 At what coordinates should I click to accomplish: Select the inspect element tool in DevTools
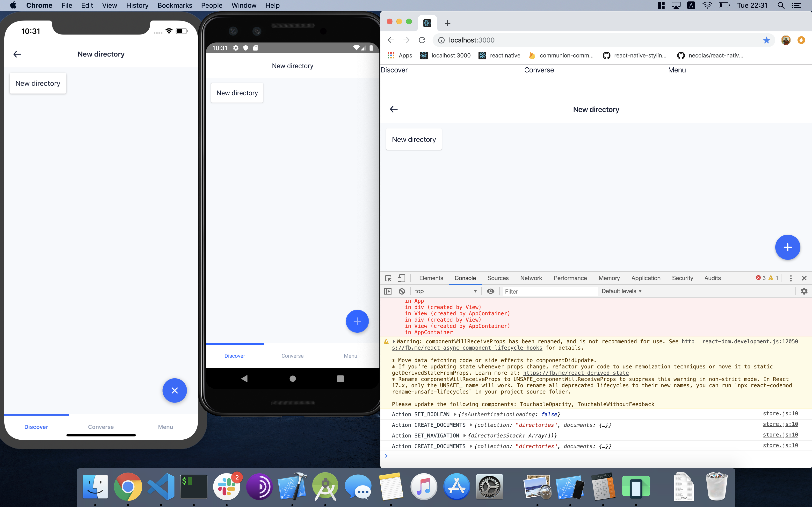click(388, 278)
